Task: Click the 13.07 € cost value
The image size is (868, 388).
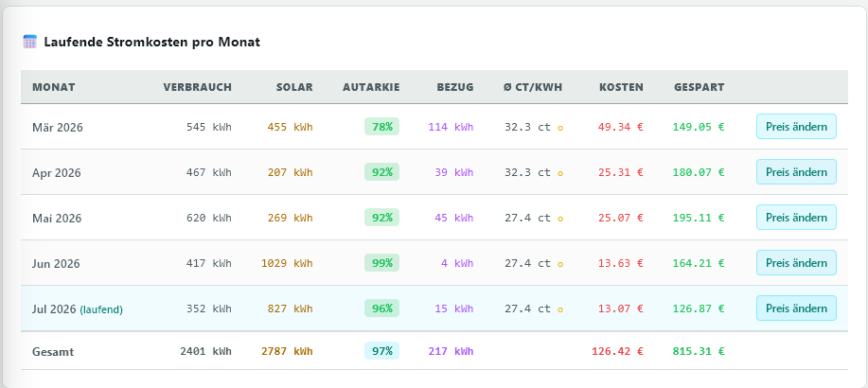Action: pos(621,309)
